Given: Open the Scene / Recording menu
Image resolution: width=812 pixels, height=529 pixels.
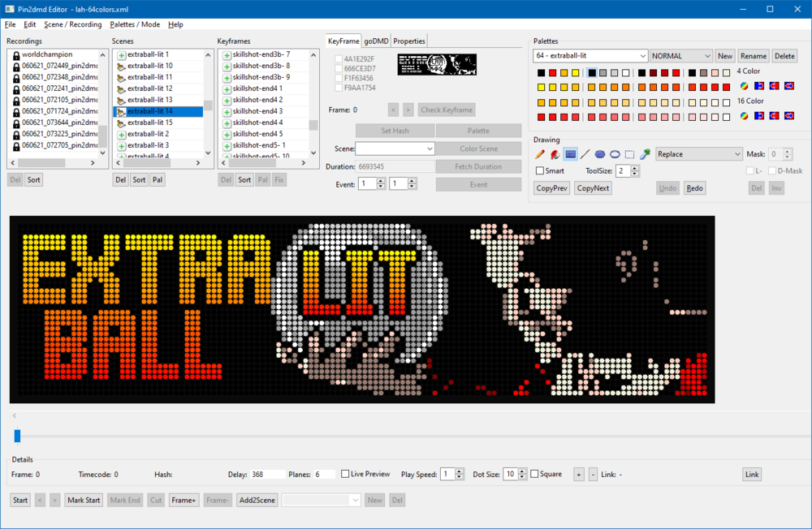Looking at the screenshot, I should pos(72,24).
